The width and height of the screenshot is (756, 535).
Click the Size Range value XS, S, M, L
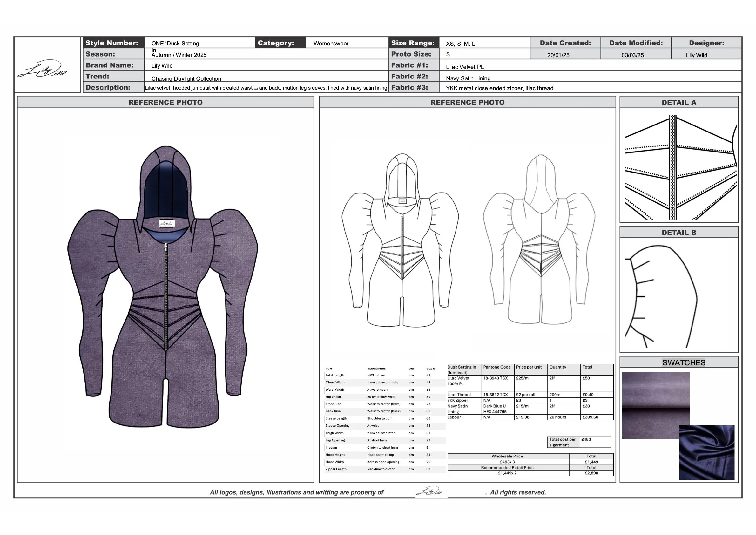pyautogui.click(x=460, y=44)
